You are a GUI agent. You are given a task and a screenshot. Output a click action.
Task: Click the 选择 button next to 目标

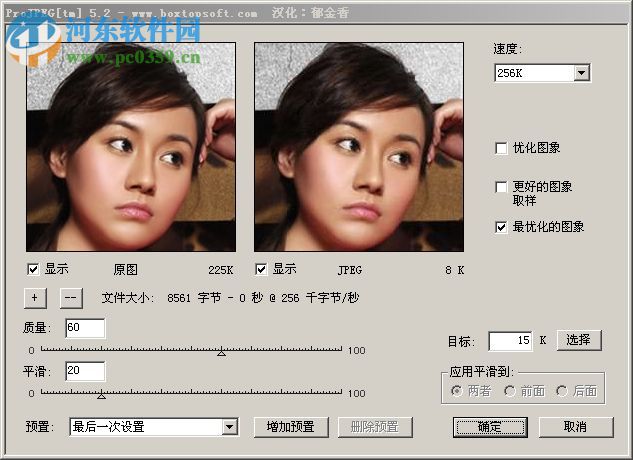(579, 340)
